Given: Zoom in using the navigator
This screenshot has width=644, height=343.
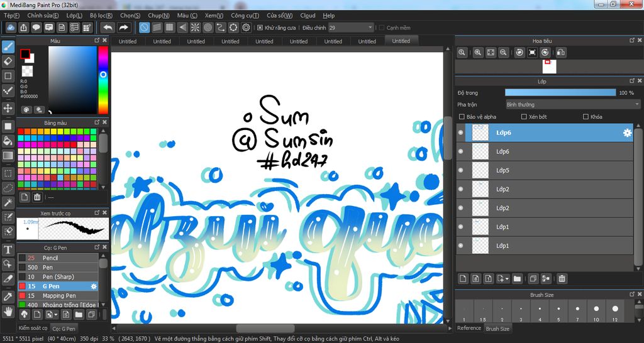Looking at the screenshot, I should tap(478, 53).
